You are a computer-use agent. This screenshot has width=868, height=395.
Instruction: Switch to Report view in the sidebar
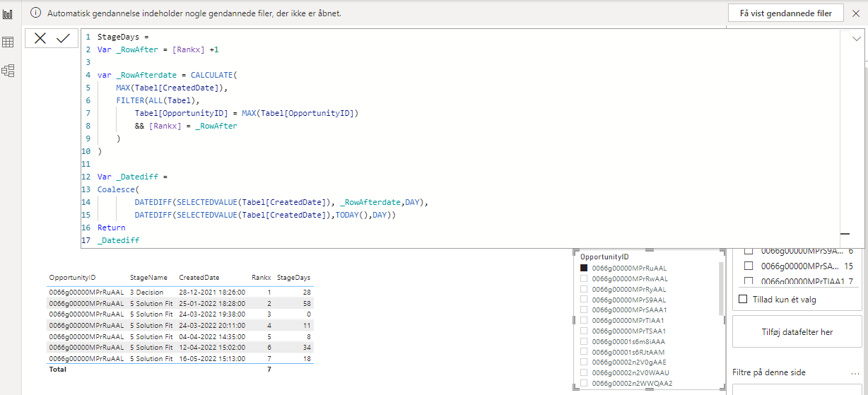[x=8, y=13]
